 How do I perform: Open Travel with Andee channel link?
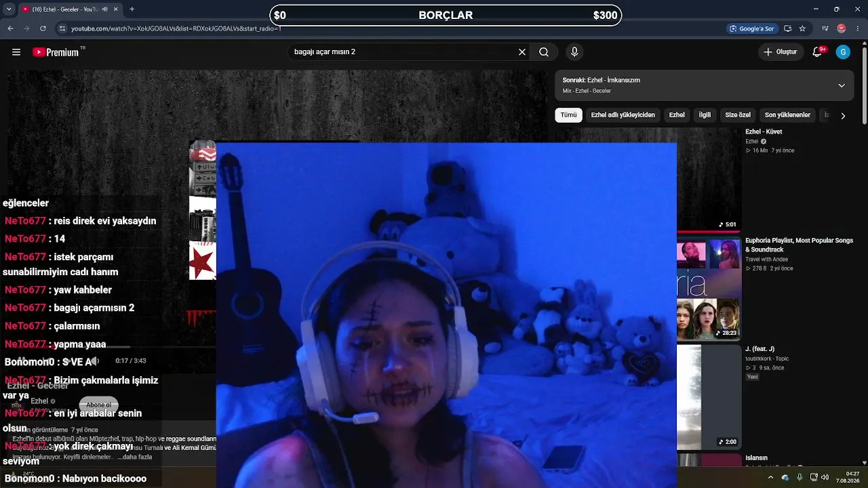pyautogui.click(x=767, y=260)
